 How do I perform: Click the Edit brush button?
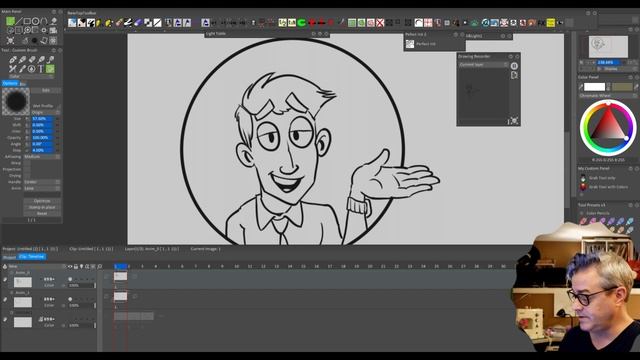(x=46, y=90)
